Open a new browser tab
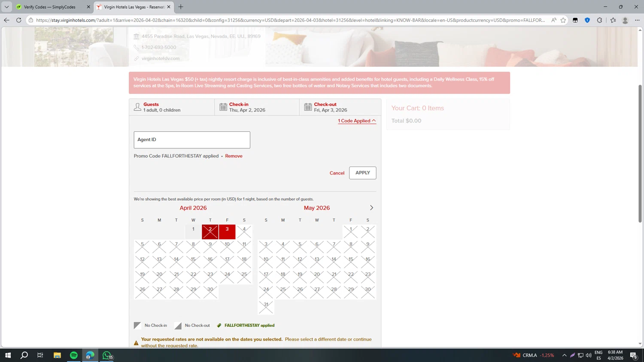644x362 pixels. pos(181,7)
